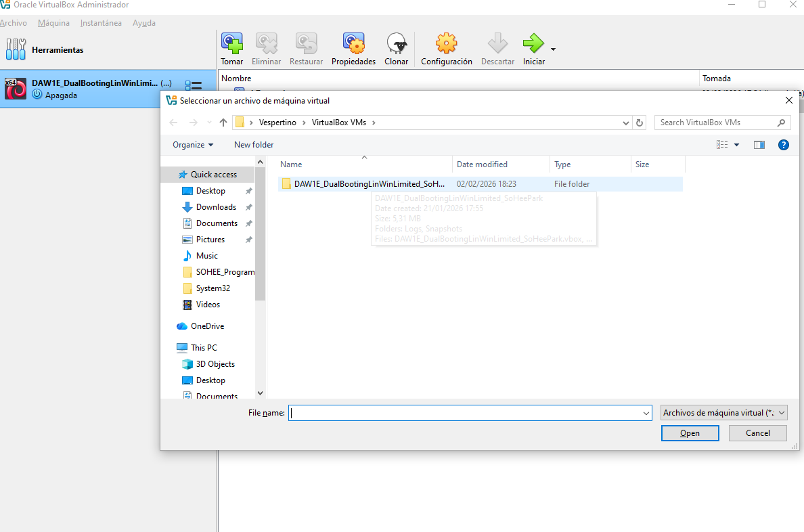Click VirtualBox VMs in address path
This screenshot has width=804, height=532.
click(x=339, y=123)
